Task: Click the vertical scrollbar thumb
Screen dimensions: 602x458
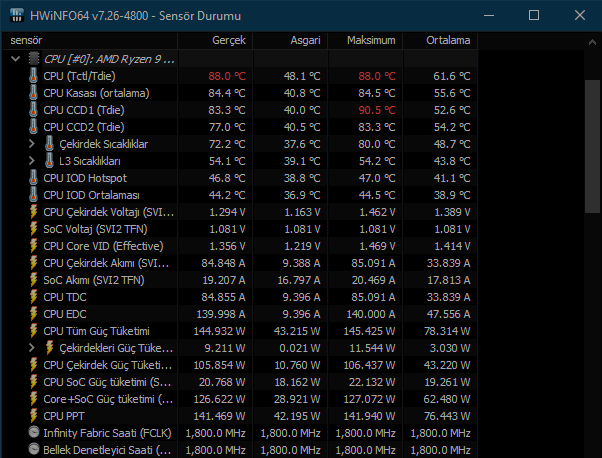Action: pos(592,146)
